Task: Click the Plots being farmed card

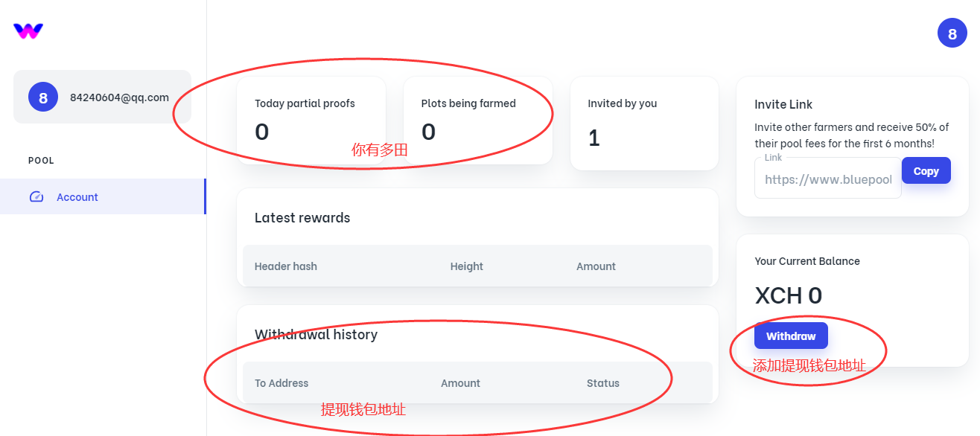Action: (477, 120)
